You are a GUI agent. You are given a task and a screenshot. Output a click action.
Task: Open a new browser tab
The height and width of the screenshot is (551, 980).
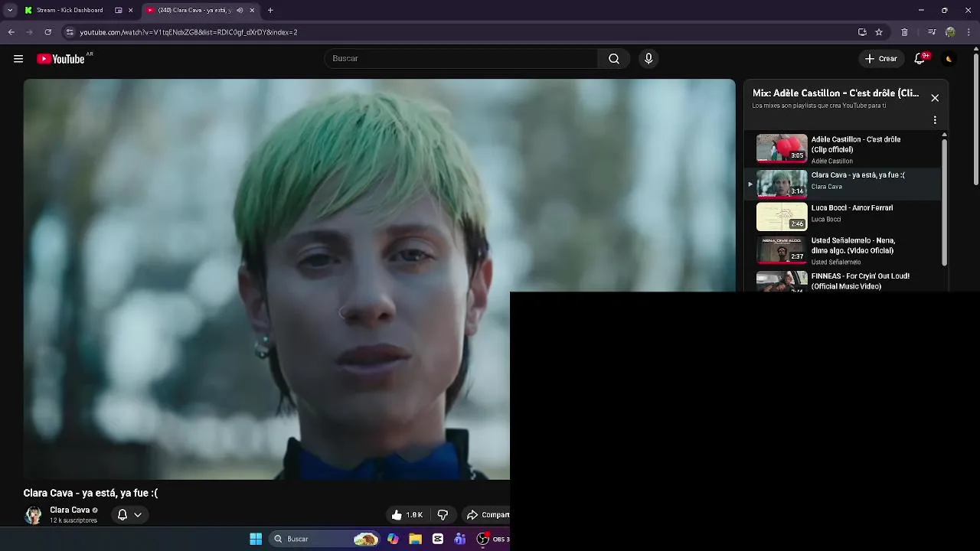[x=270, y=10]
